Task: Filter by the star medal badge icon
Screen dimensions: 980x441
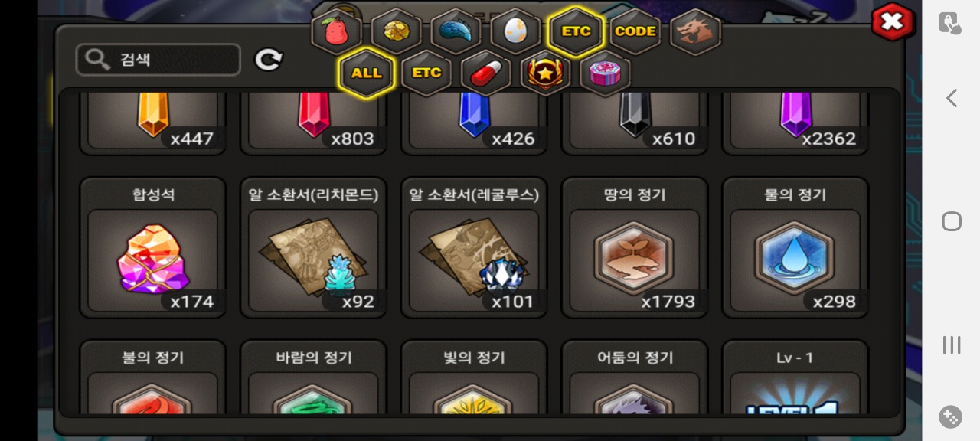Action: [546, 73]
